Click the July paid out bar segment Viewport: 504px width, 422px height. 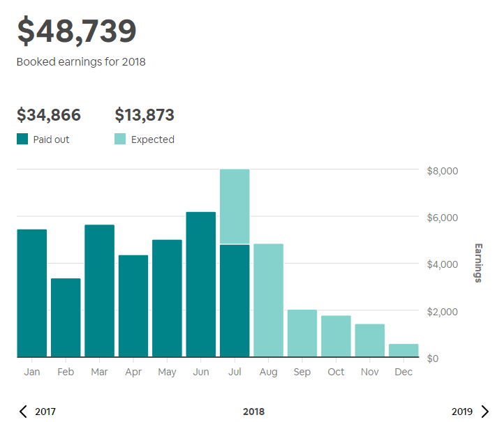[x=235, y=301]
